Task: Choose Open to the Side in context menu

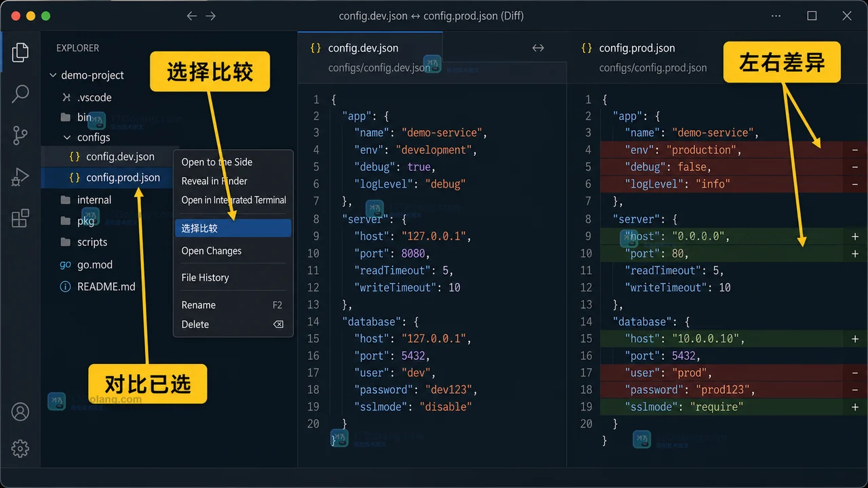Action: pos(233,162)
